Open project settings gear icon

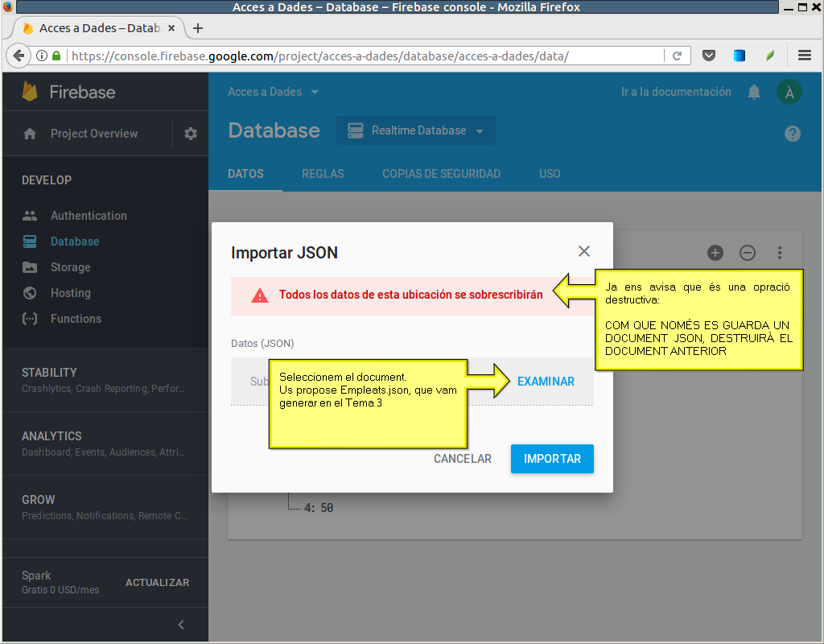[191, 134]
